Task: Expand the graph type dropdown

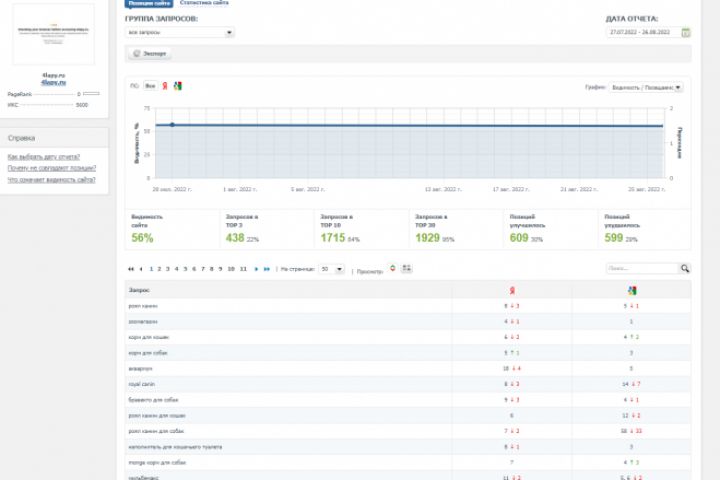Action: point(646,87)
